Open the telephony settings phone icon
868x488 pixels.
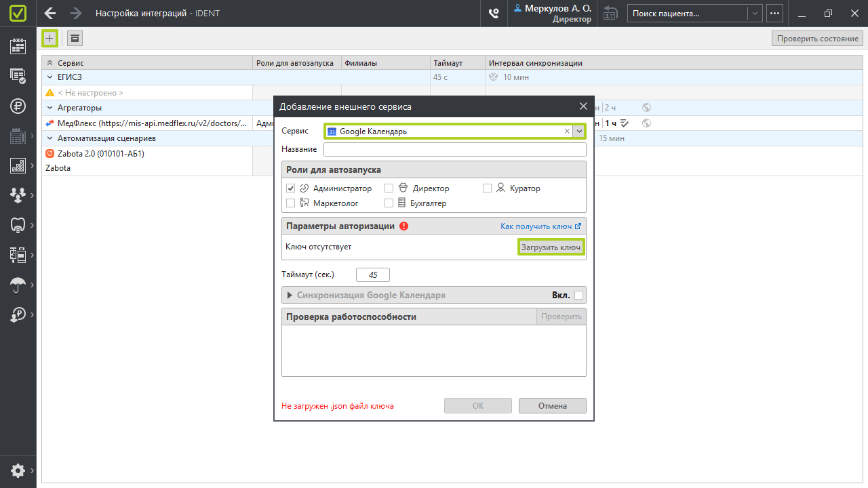tap(494, 13)
